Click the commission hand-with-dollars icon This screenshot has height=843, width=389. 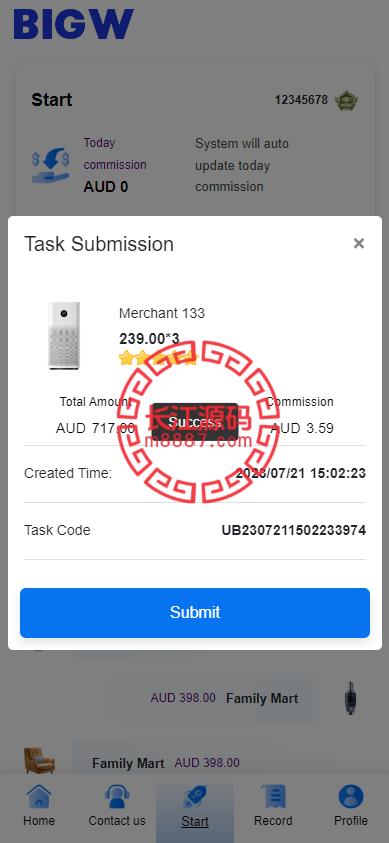coord(51,166)
